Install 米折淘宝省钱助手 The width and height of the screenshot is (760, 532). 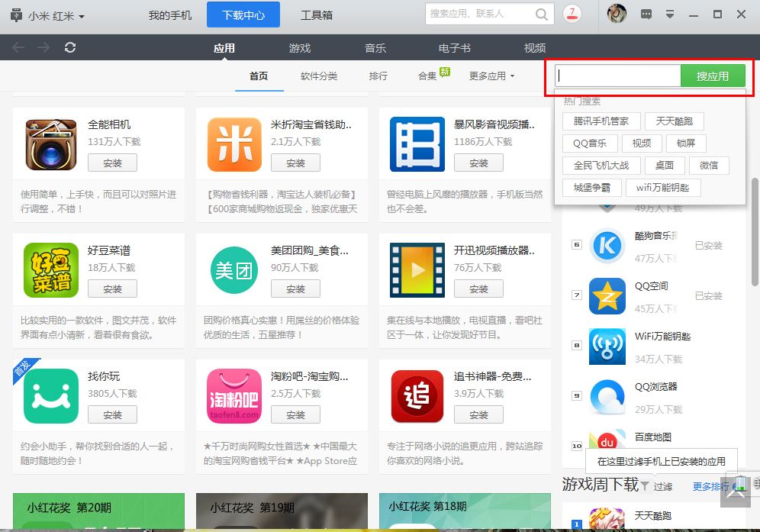(x=295, y=163)
